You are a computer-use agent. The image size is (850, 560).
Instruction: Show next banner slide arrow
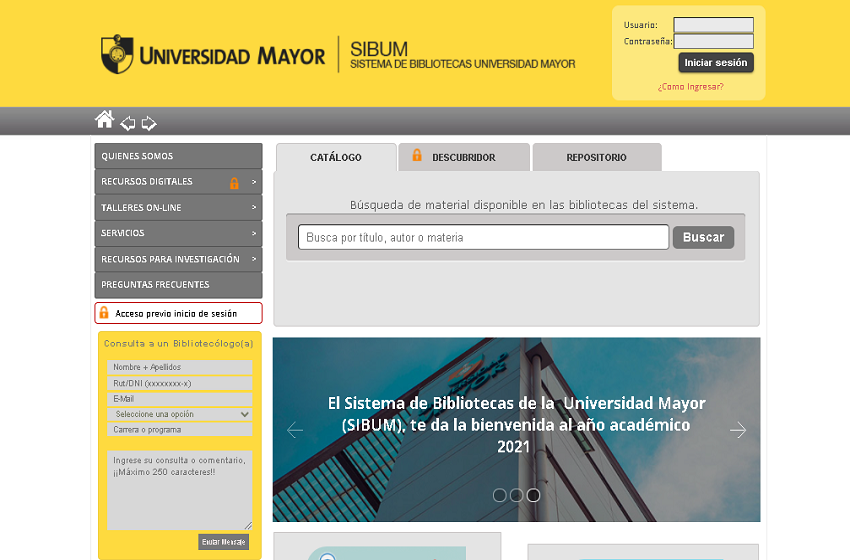pos(738,430)
